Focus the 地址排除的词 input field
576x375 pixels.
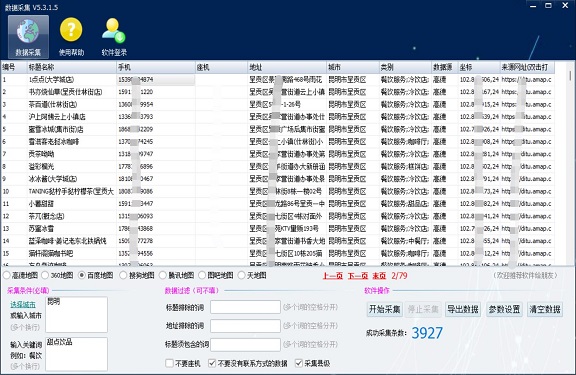[x=245, y=326]
